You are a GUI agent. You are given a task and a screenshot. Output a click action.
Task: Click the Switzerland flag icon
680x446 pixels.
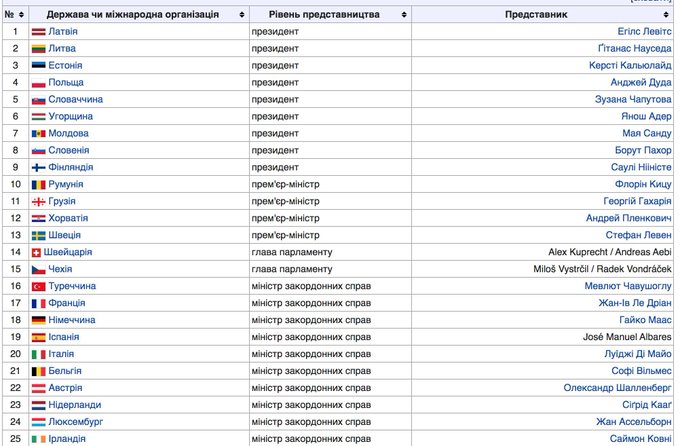click(x=36, y=253)
